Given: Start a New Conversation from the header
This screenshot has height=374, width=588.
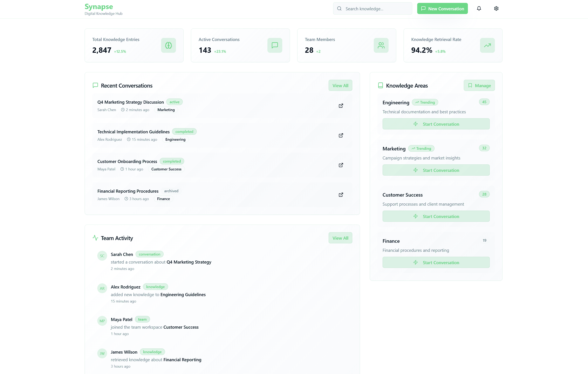Looking at the screenshot, I should coord(443,8).
